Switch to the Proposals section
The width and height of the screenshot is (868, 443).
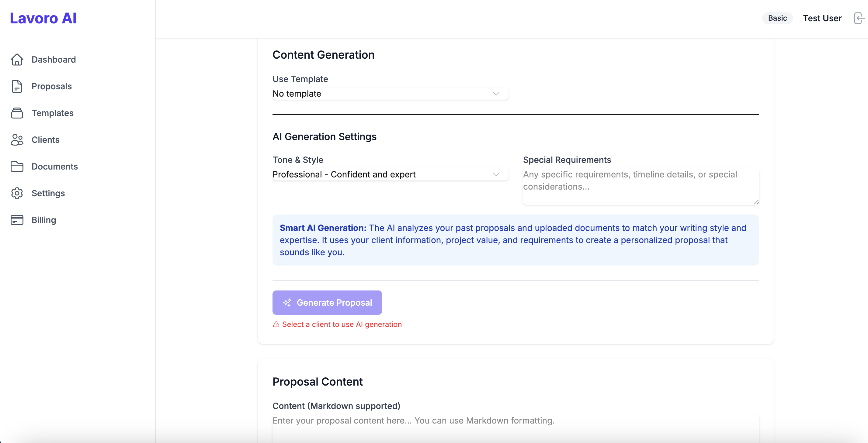click(52, 86)
